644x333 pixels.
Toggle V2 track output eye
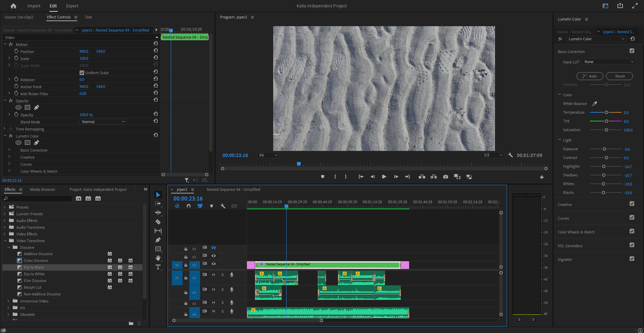pyautogui.click(x=213, y=256)
